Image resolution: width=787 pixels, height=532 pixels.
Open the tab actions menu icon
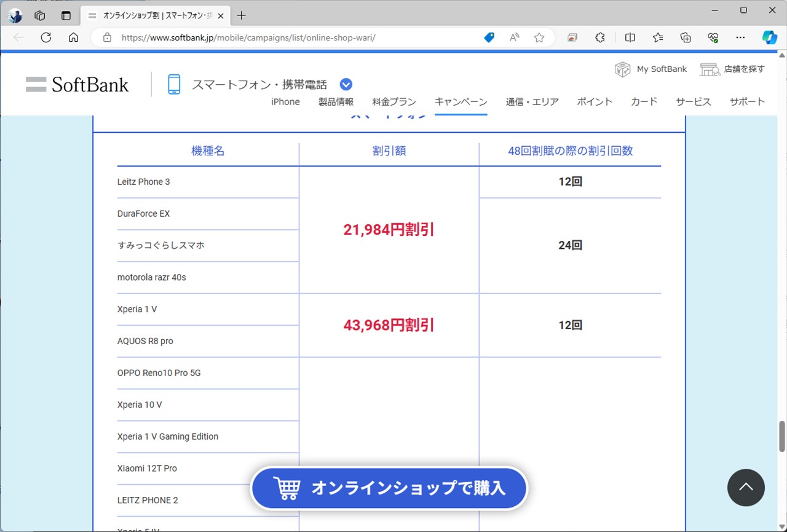coord(66,15)
